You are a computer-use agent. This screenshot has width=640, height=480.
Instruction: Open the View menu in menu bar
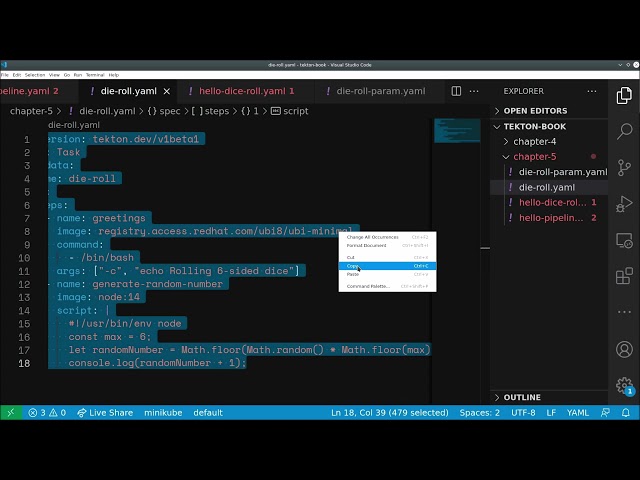[54, 75]
